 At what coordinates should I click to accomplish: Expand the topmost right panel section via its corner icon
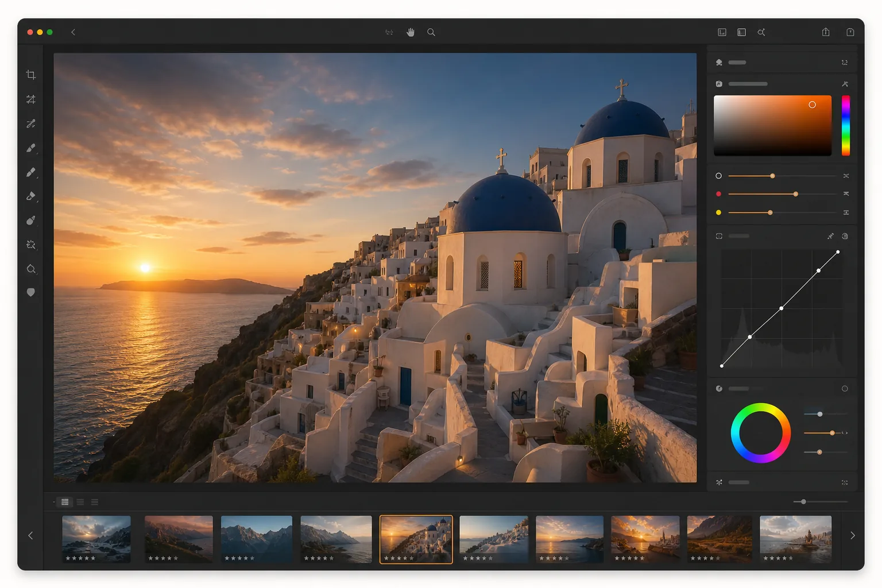pyautogui.click(x=845, y=63)
